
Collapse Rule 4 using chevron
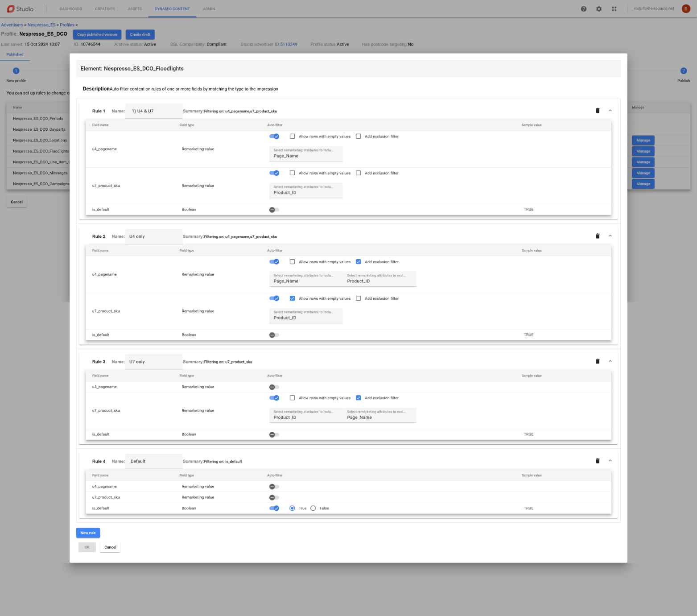click(x=610, y=461)
